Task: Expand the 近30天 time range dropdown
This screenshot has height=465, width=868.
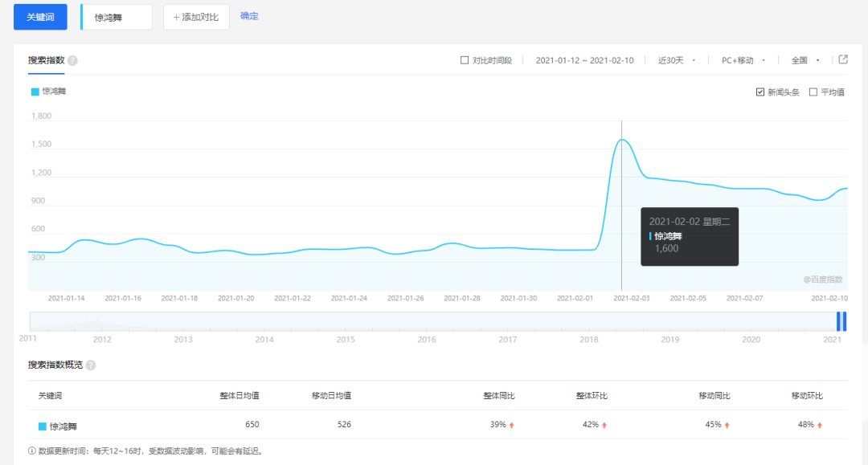Action: tap(677, 60)
